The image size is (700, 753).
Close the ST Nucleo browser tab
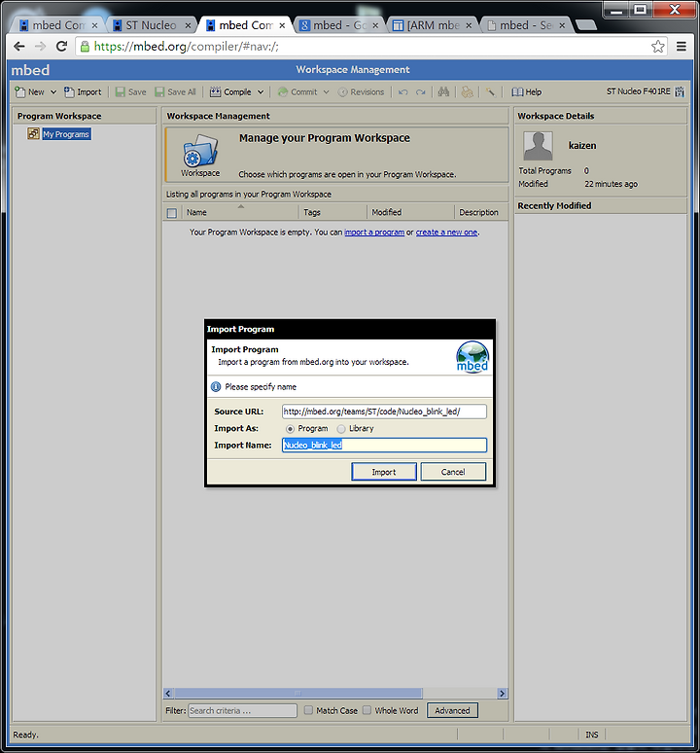188,25
